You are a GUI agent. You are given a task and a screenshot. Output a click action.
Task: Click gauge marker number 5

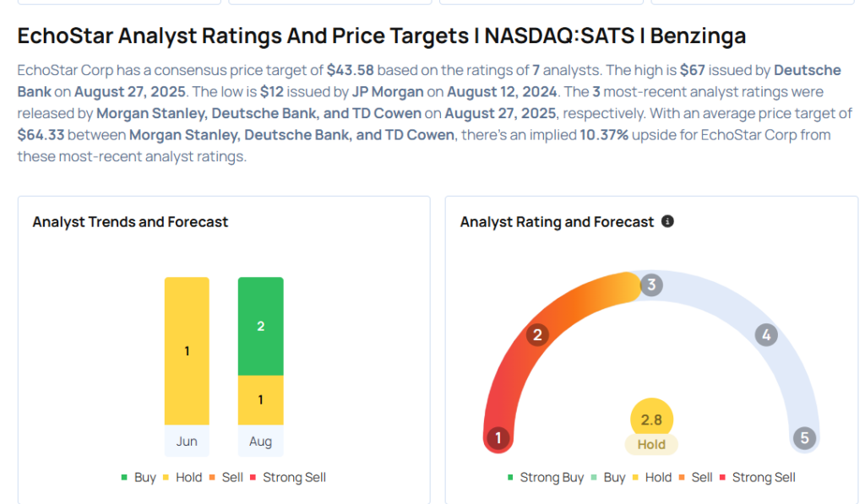tap(804, 437)
